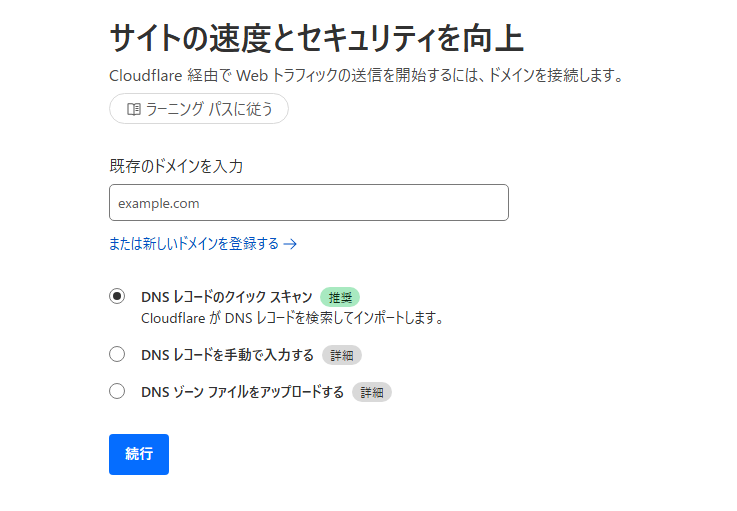Click the 'DNS レコードのクイック スキャン' label text
Viewport: 737px width, 511px height.
tap(227, 296)
